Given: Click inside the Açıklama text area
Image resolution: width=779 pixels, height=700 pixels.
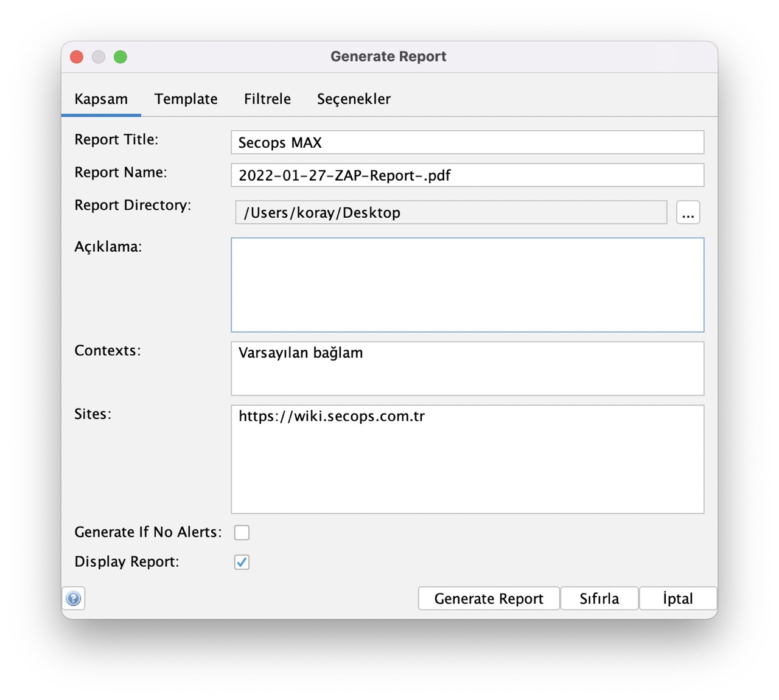Looking at the screenshot, I should pyautogui.click(x=467, y=285).
